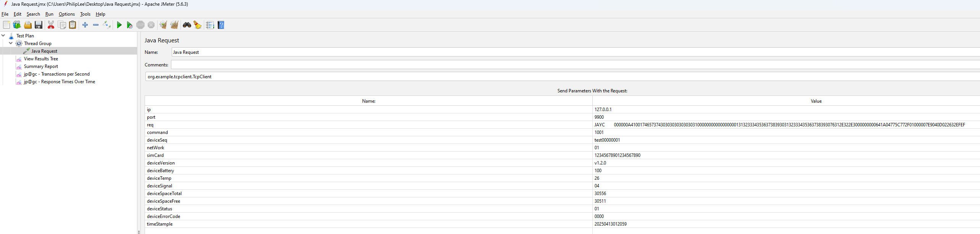
Task: Start the test with green Play button
Action: tap(119, 25)
